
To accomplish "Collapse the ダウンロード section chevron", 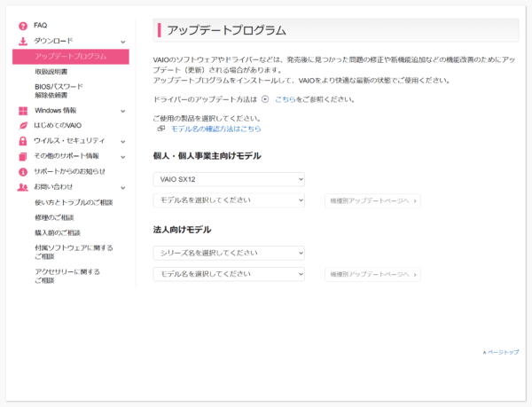I will tap(123, 42).
